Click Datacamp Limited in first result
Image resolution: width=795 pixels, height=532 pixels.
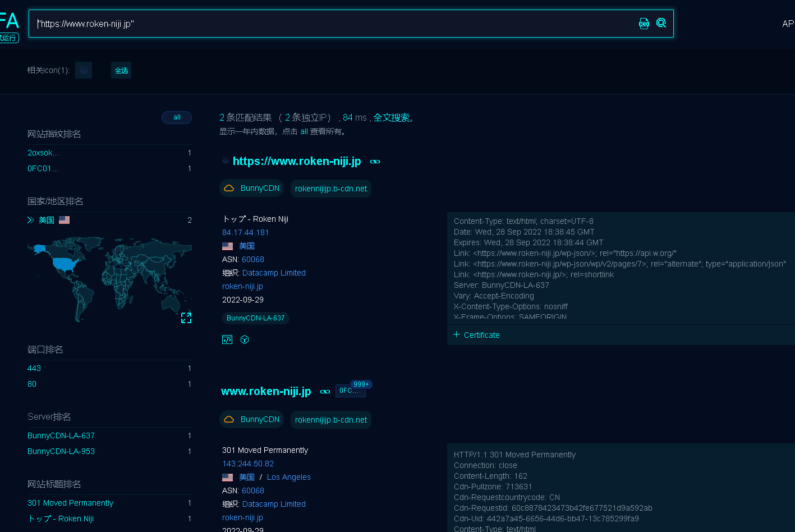(x=274, y=273)
